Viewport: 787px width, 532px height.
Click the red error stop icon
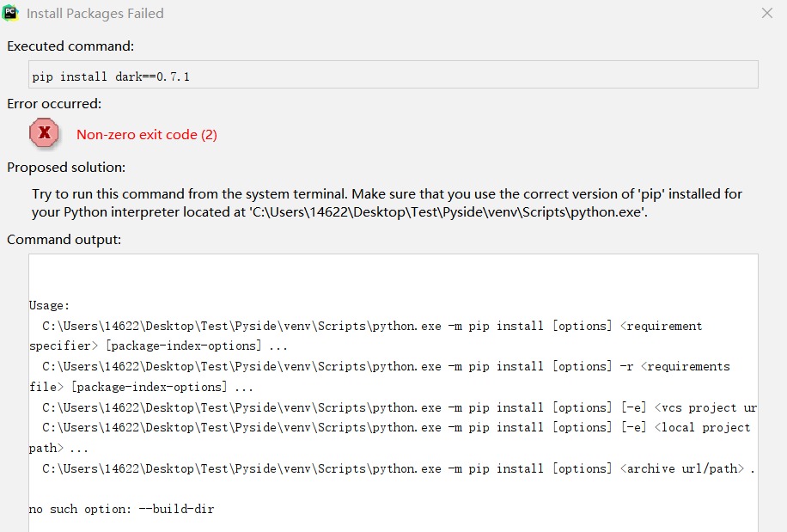coord(44,133)
